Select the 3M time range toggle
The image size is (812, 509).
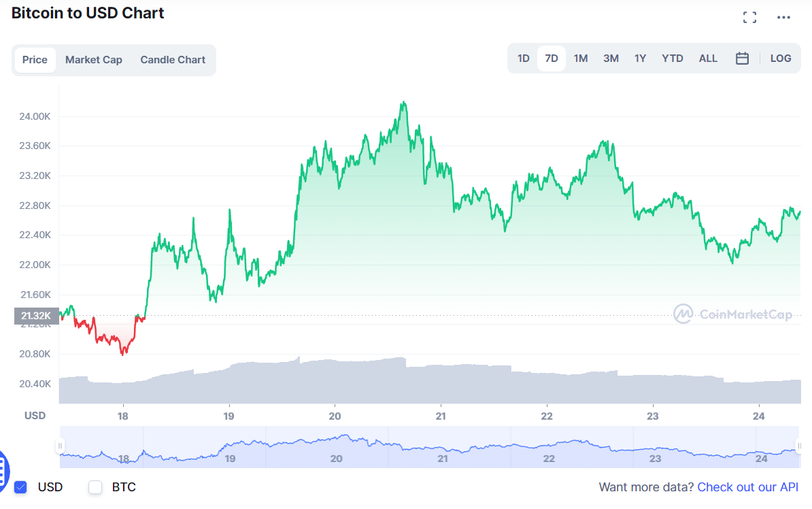(x=611, y=59)
